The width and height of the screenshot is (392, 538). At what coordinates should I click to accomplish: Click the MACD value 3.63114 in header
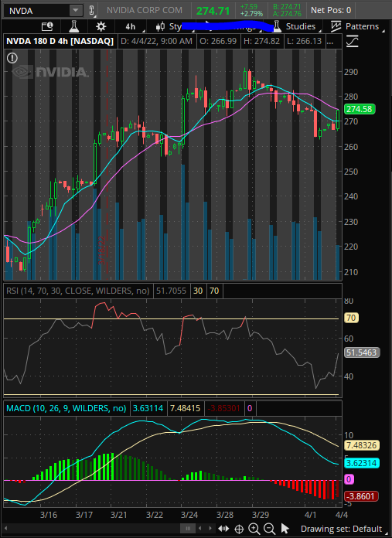(x=148, y=408)
